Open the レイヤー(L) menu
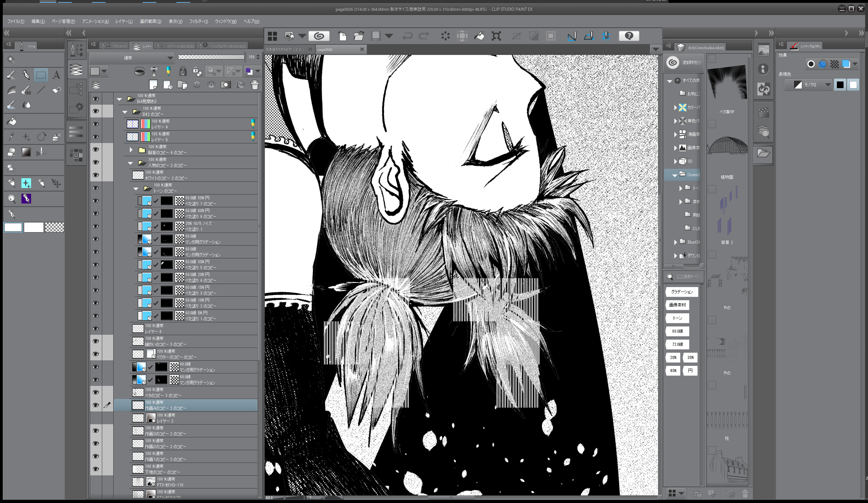This screenshot has width=868, height=503. (x=124, y=21)
